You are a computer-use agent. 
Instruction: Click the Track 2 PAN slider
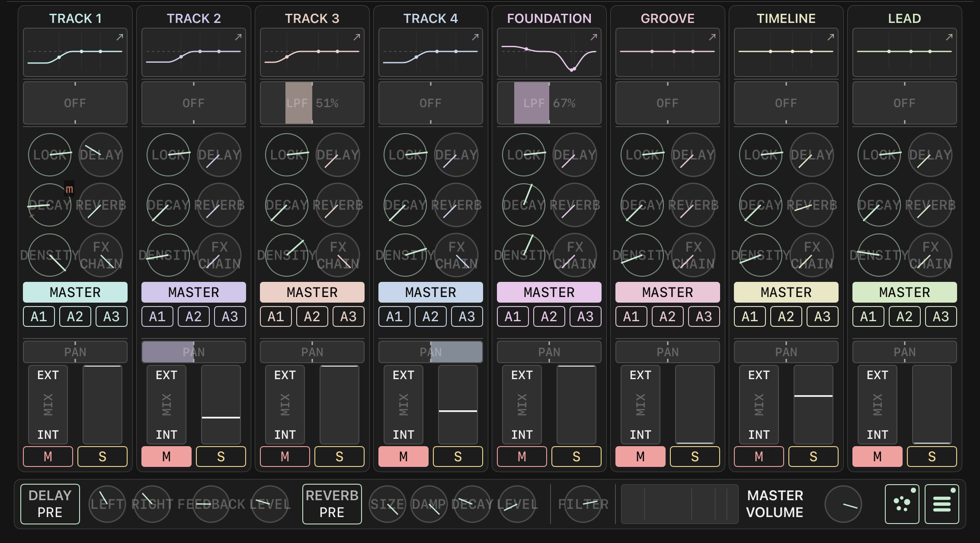(x=194, y=352)
